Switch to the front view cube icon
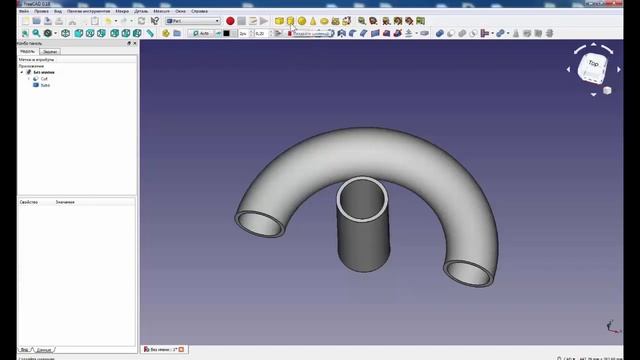 click(x=79, y=33)
